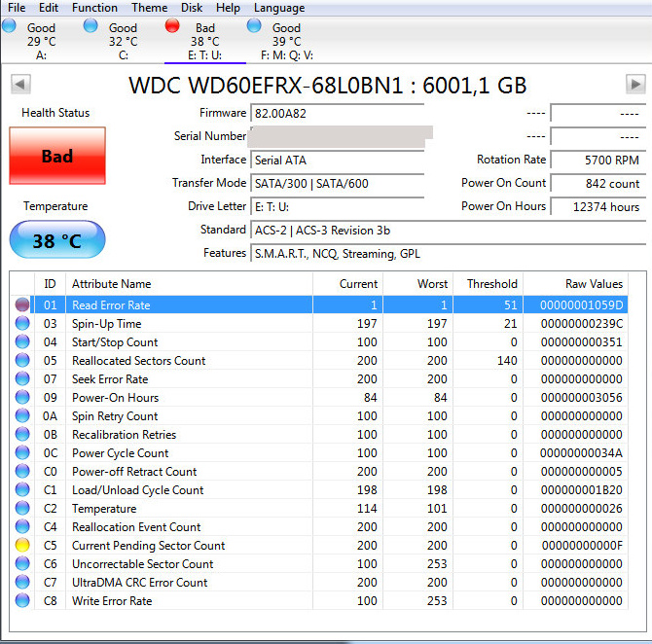Open the Language menu

(x=279, y=8)
